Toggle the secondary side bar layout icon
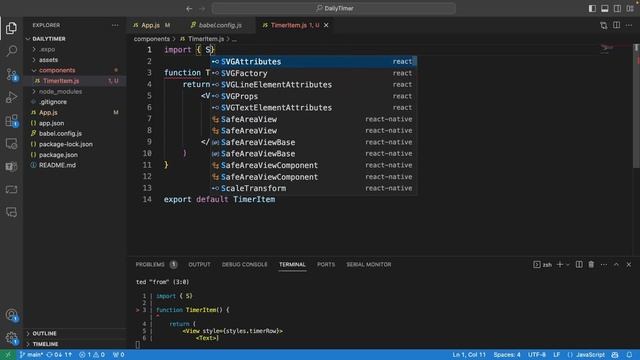This screenshot has height=360, width=640. pyautogui.click(x=618, y=9)
